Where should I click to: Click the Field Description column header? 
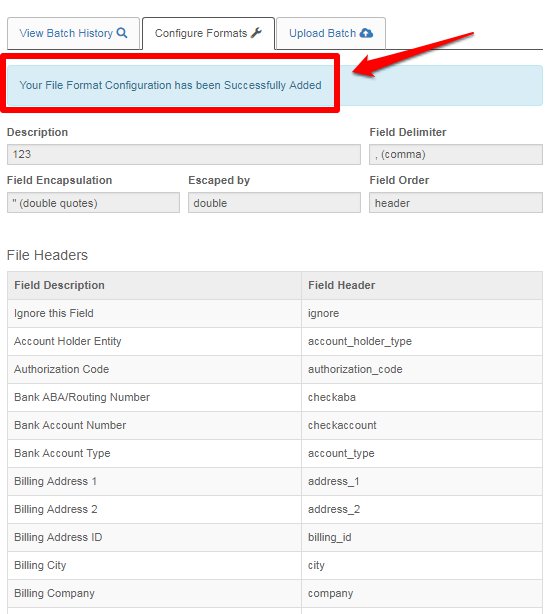(x=154, y=285)
